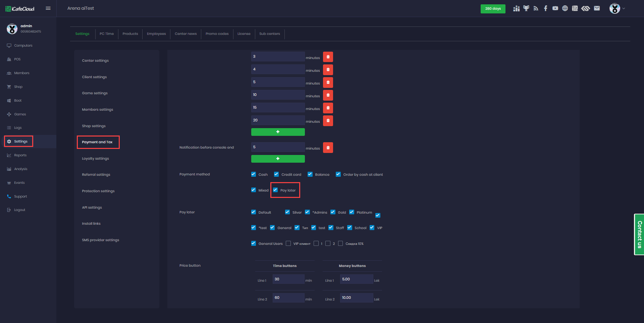Open the Contact us side panel
This screenshot has height=323, width=644.
pos(639,234)
